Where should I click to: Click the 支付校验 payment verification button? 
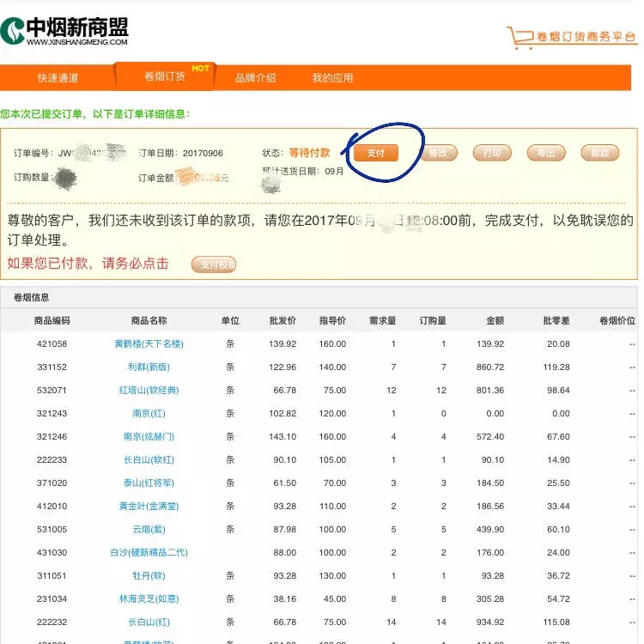pos(214,264)
